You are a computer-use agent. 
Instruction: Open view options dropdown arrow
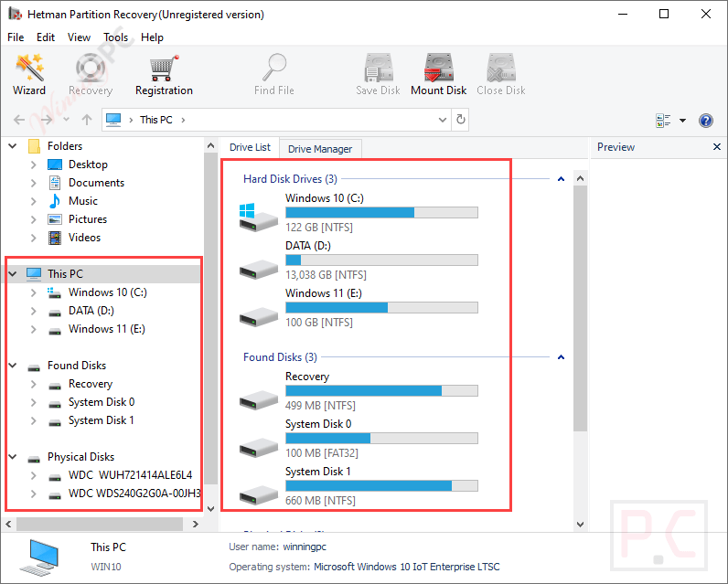682,121
